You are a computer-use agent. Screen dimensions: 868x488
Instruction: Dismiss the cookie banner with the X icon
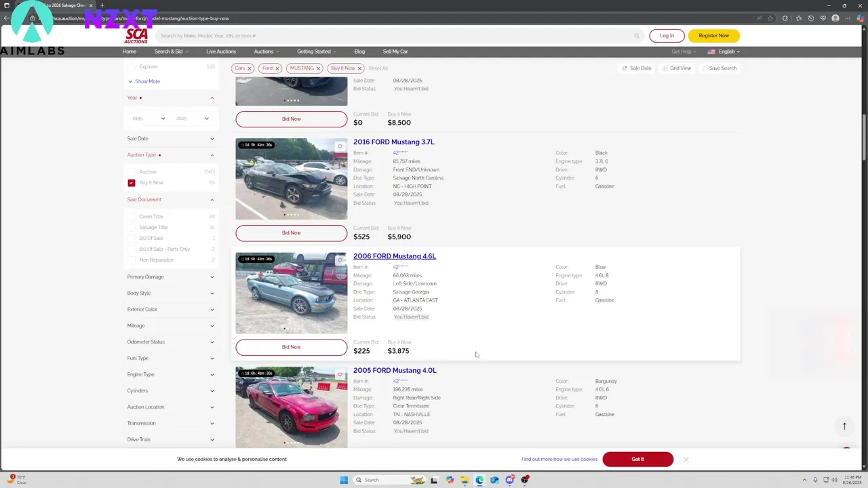(x=686, y=460)
